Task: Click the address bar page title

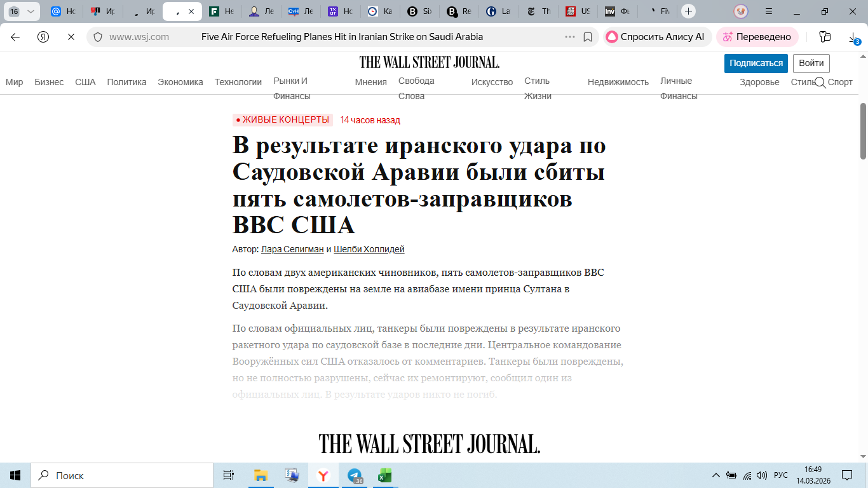Action: point(342,37)
